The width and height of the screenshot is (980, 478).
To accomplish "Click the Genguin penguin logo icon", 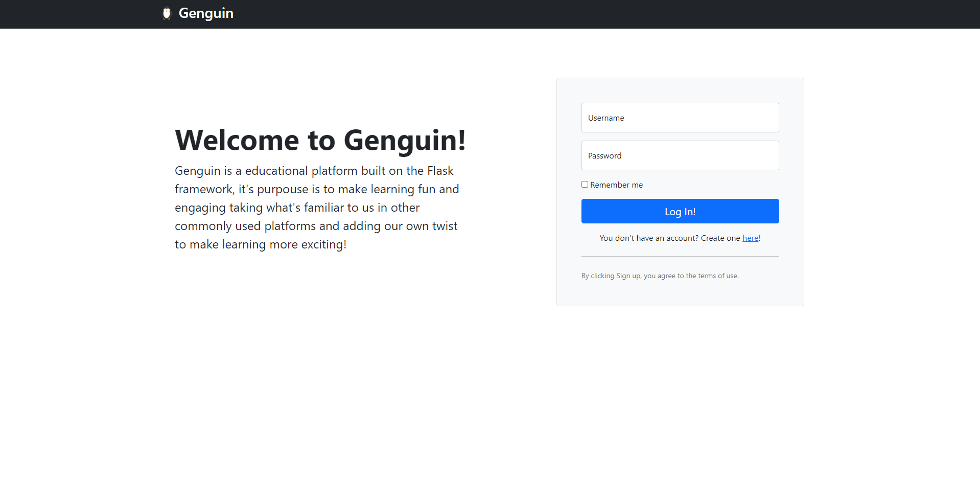I will point(167,13).
